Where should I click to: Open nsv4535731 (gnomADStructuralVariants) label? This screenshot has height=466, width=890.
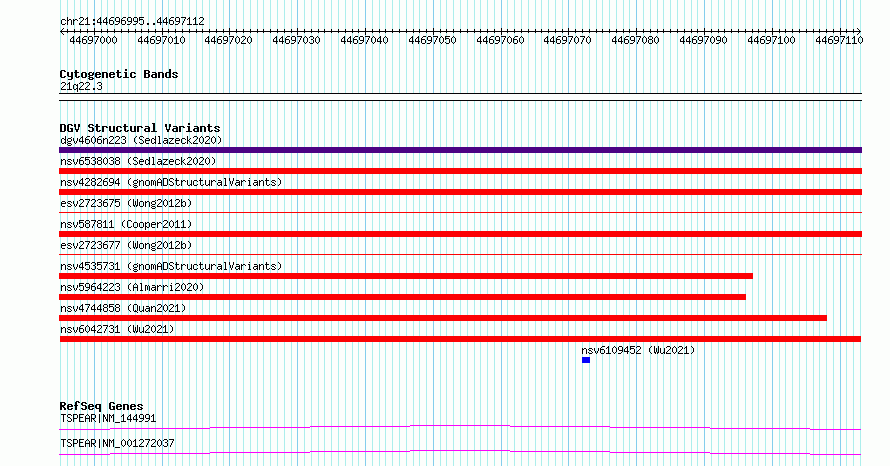tap(171, 266)
